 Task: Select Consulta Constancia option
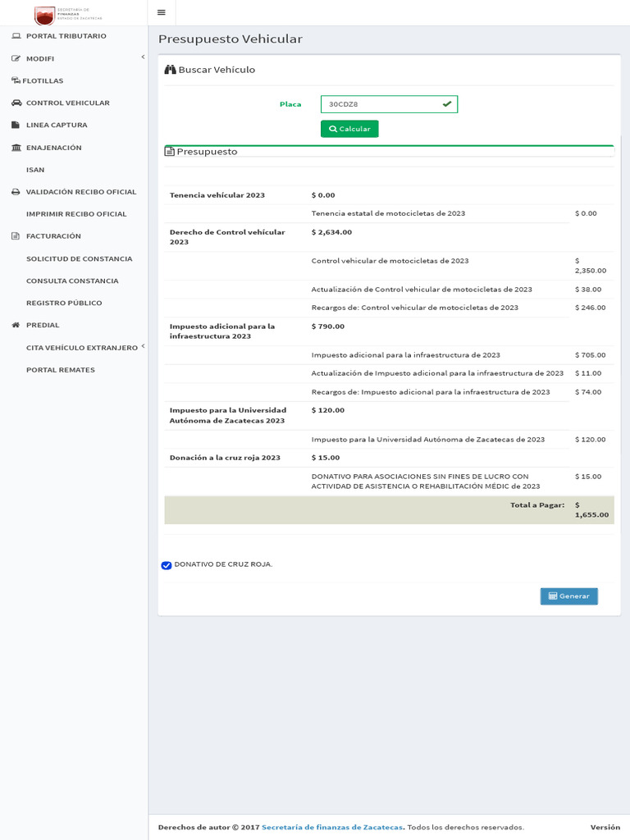(74, 281)
